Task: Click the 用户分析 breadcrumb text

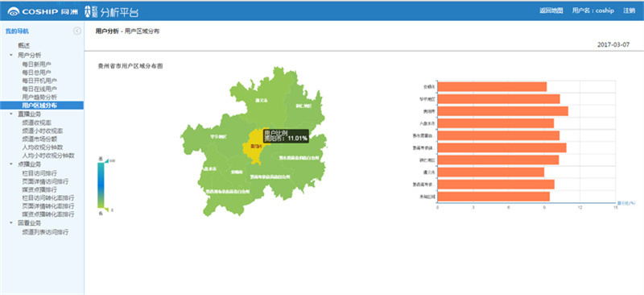Action: 107,31
